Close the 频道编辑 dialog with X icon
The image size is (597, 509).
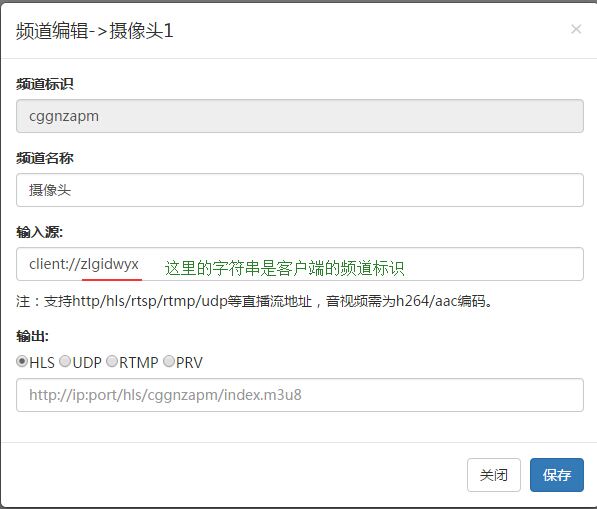coord(576,29)
